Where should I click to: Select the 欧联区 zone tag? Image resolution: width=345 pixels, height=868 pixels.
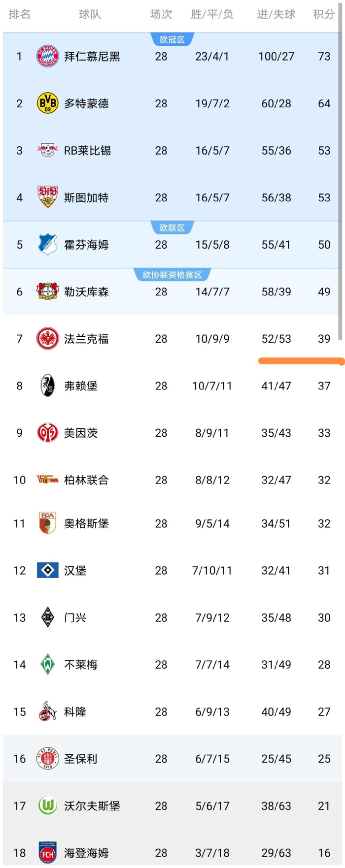[172, 227]
